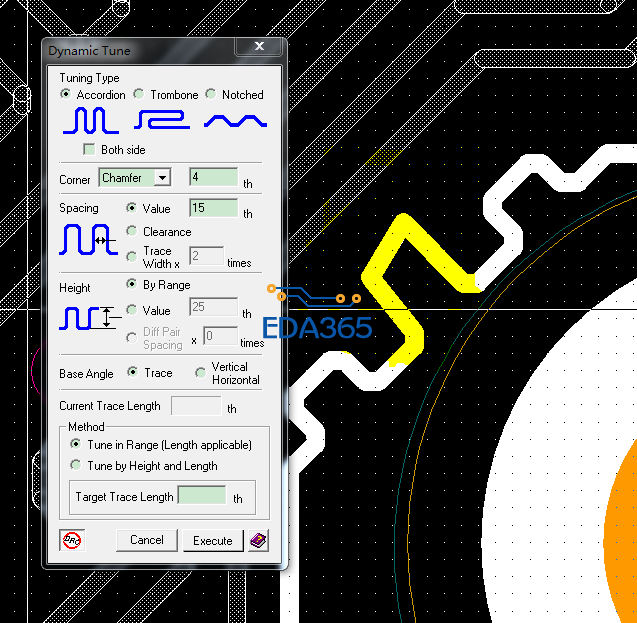Click the Corner size field showing 4
The image size is (637, 623).
[x=214, y=177]
